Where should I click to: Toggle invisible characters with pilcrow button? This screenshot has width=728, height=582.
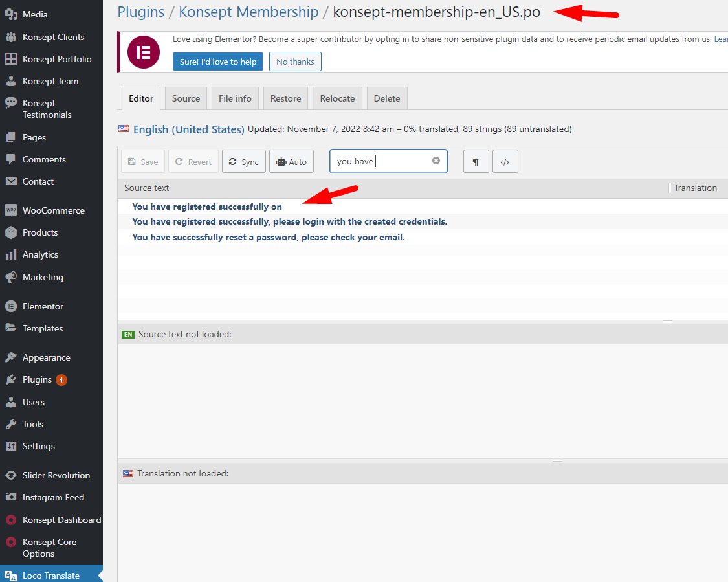[x=476, y=162]
